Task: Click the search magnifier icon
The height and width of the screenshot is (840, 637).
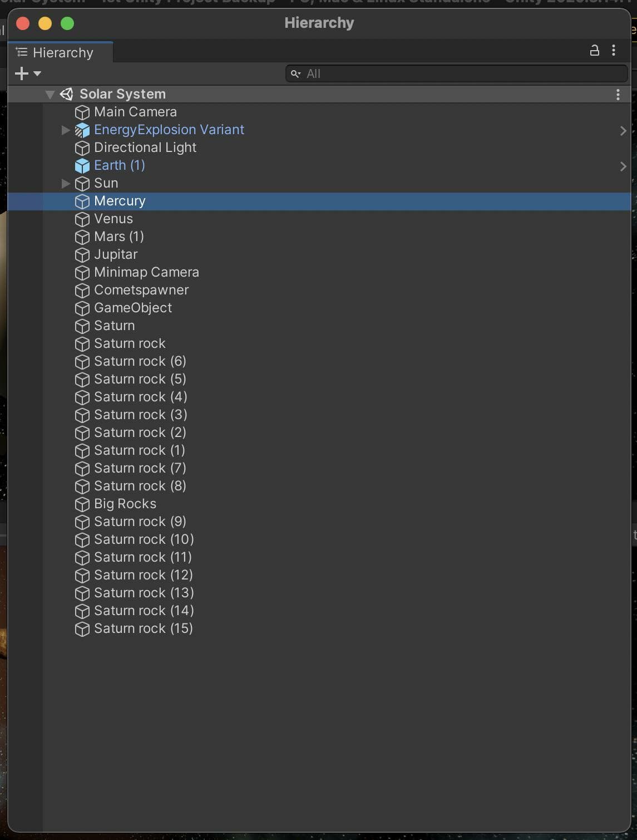Action: point(295,73)
